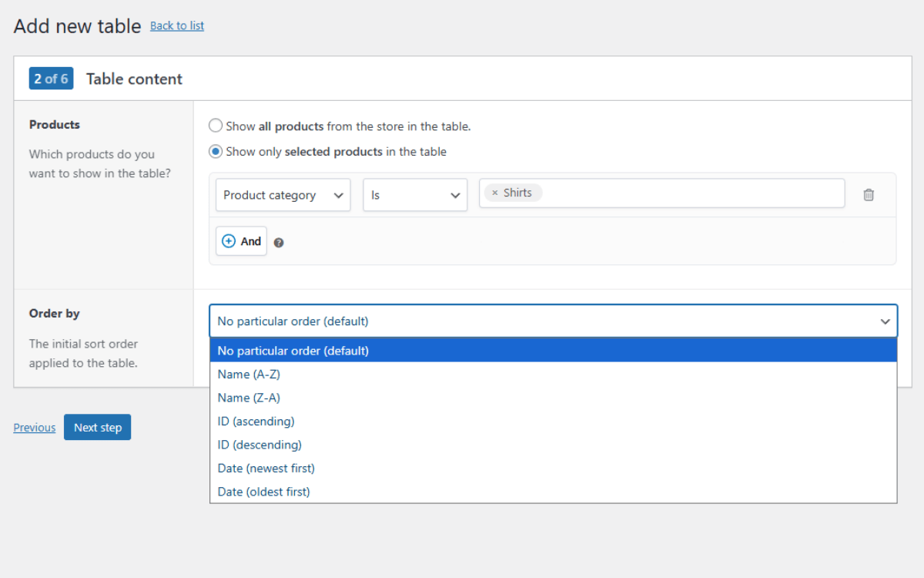Select ID (descending) from the list
Viewport: 924px width, 578px height.
click(259, 445)
